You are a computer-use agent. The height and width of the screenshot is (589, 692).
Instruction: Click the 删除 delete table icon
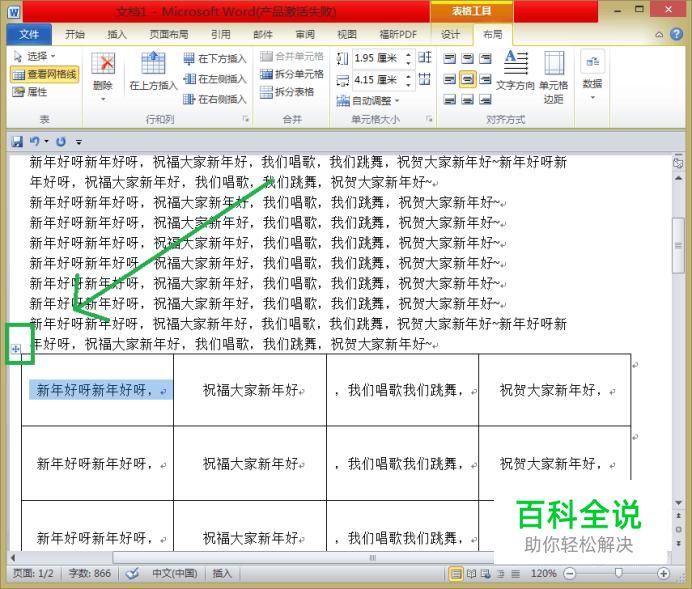103,63
